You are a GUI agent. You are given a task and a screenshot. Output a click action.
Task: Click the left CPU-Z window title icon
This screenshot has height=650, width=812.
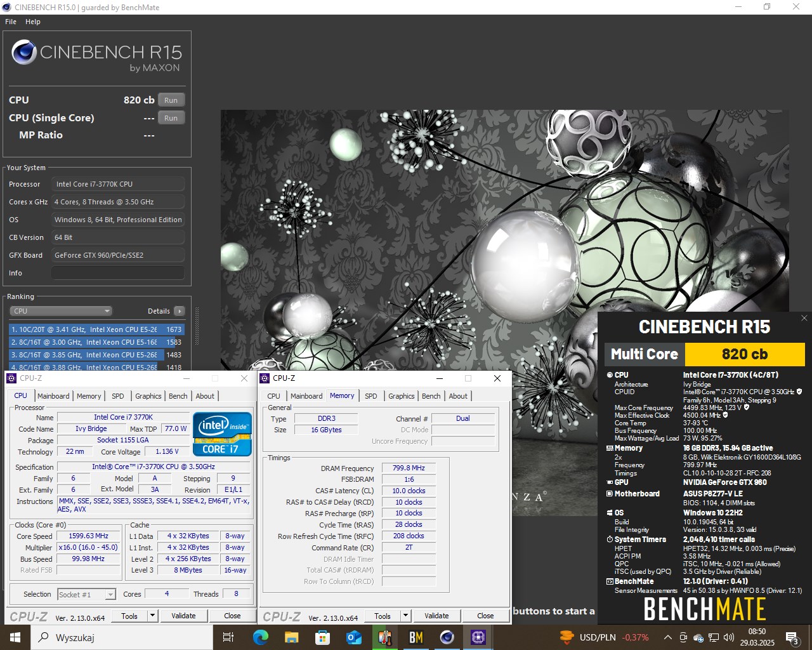[11, 378]
